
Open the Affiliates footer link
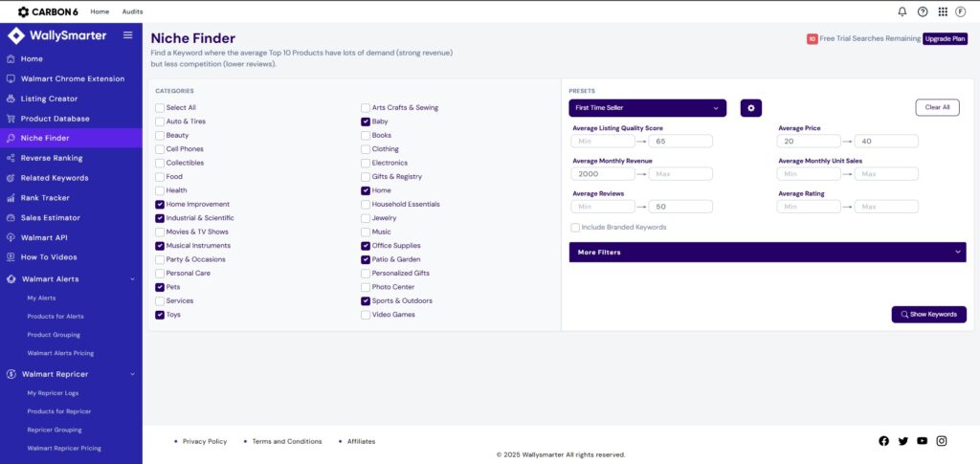361,442
